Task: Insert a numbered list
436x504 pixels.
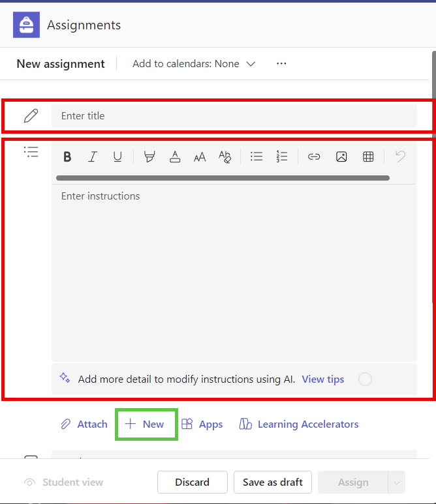Action: pyautogui.click(x=282, y=156)
